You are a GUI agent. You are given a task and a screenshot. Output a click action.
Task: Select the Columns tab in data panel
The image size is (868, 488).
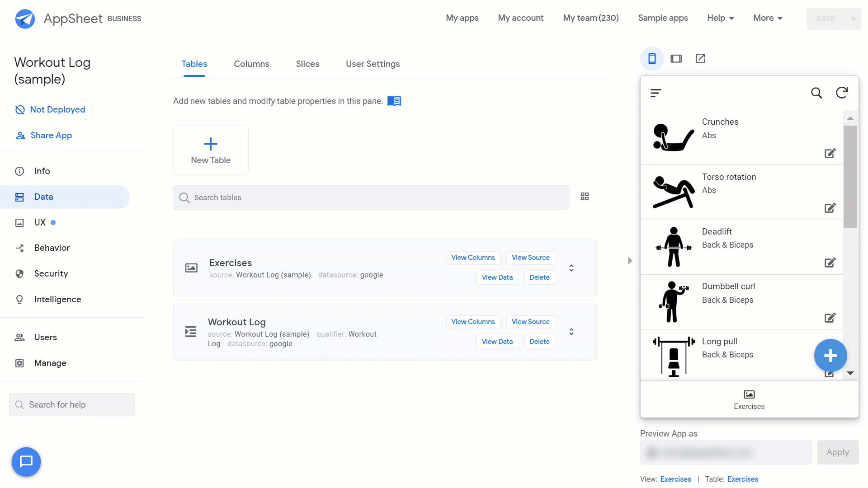pos(251,64)
